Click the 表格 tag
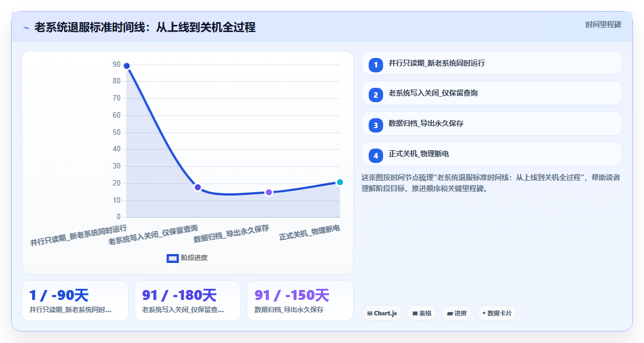Image resolution: width=644 pixels, height=343 pixels. pos(421,313)
